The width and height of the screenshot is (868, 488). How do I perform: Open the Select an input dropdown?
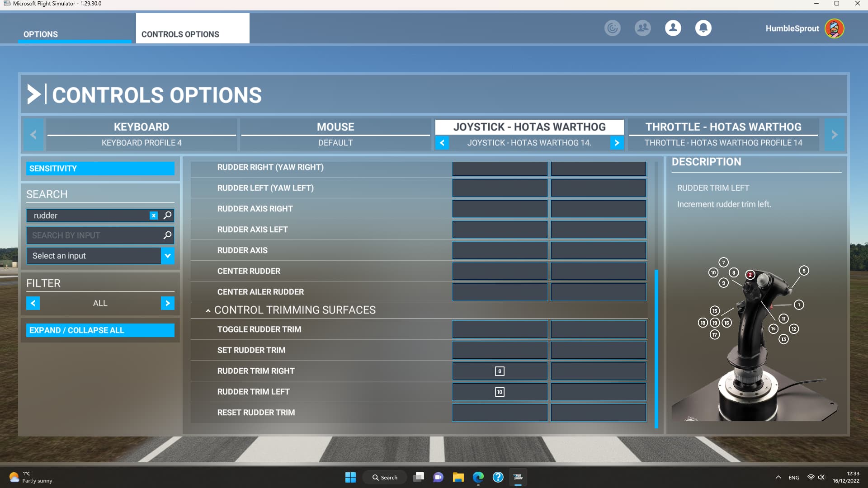(167, 256)
